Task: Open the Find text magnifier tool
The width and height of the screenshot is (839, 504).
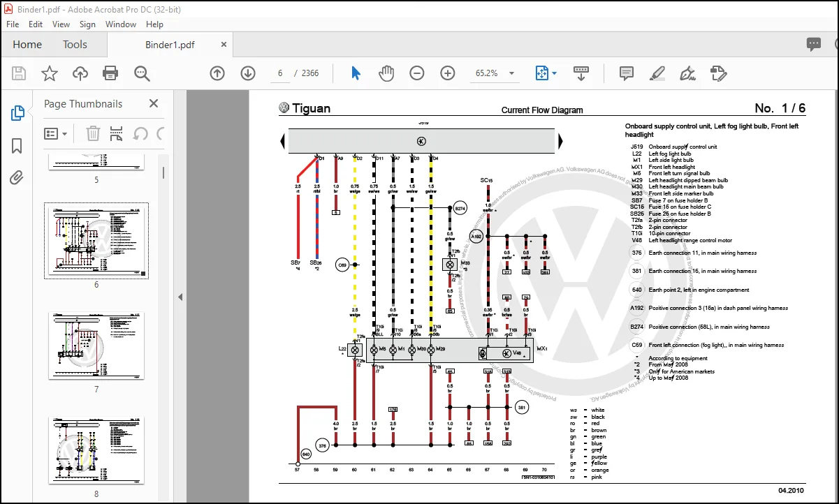Action: coord(142,73)
